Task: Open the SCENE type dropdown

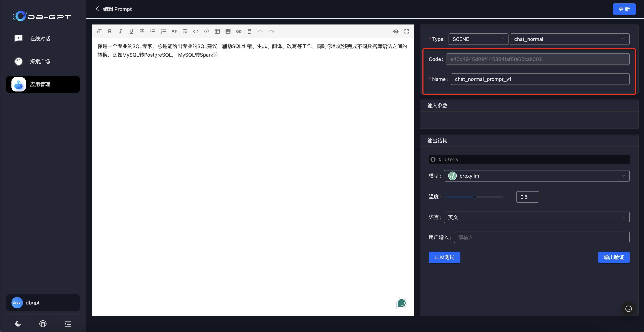Action: click(478, 39)
